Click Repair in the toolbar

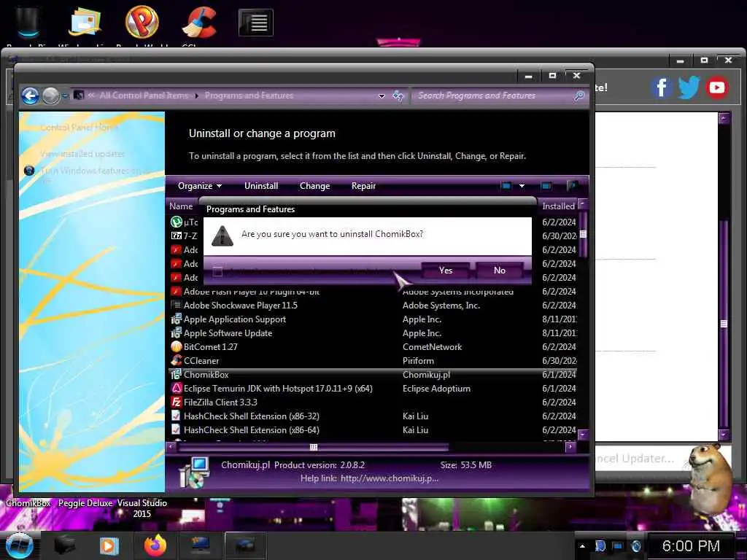pos(363,186)
